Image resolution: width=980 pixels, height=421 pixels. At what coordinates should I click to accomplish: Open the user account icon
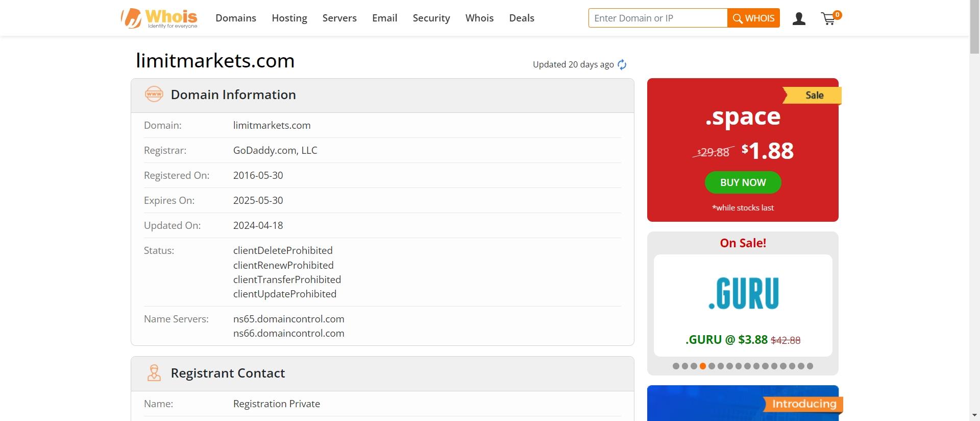point(799,19)
